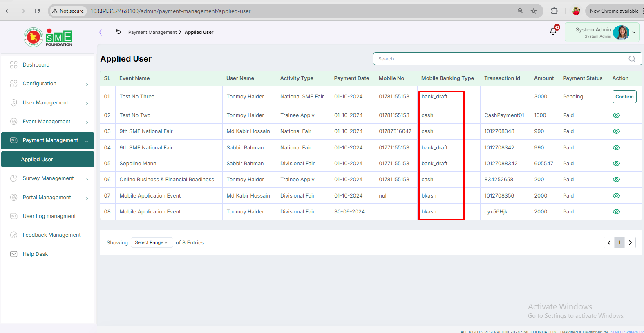644x333 pixels.
Task: Reload the page in Chrome
Action: [37, 11]
